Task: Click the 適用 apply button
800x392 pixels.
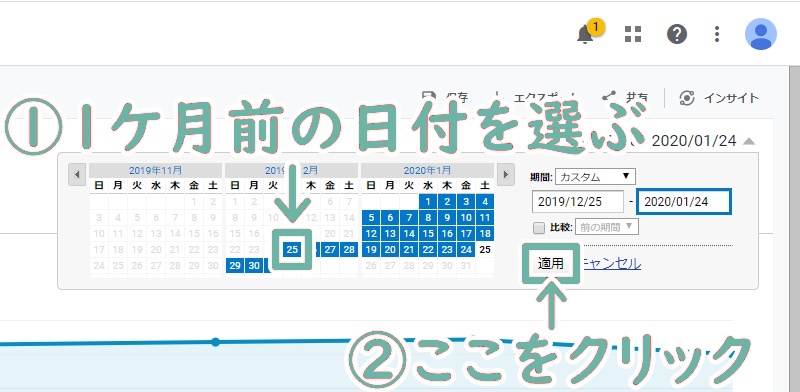Action: point(551,263)
